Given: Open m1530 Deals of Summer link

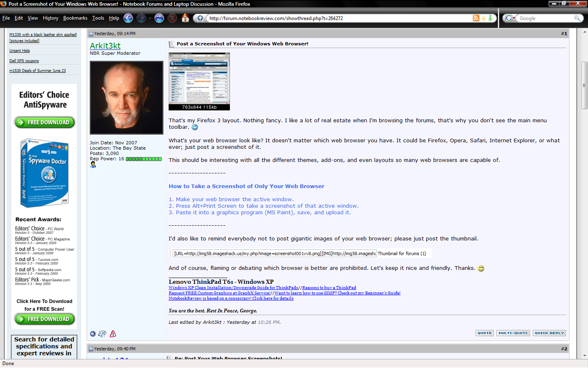Looking at the screenshot, I should click(x=38, y=71).
